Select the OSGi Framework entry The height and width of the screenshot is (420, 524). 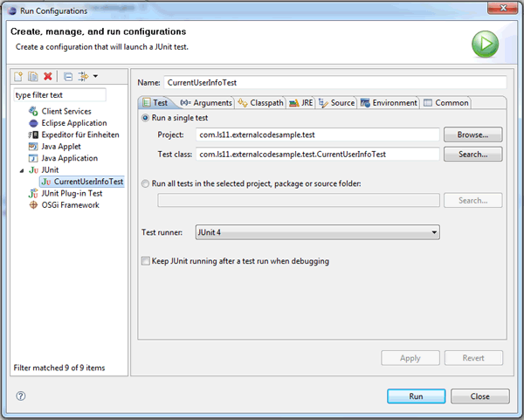pyautogui.click(x=70, y=205)
